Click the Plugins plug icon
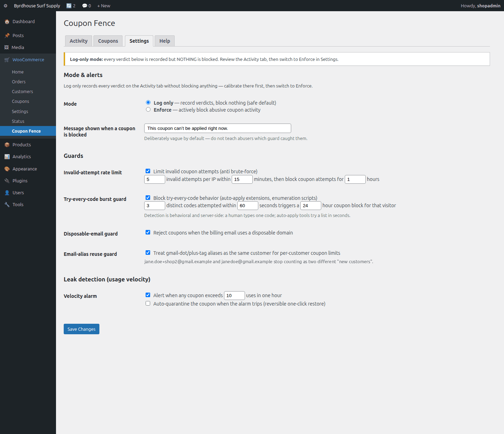This screenshot has width=504, height=434. click(7, 181)
